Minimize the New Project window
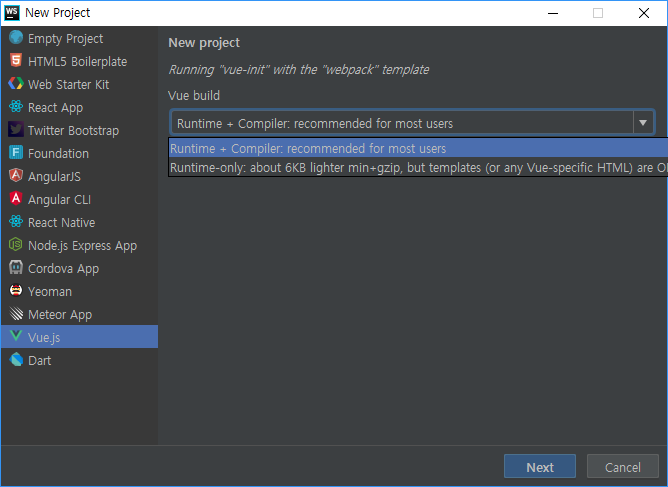Screen dimensions: 668x487 553,13
